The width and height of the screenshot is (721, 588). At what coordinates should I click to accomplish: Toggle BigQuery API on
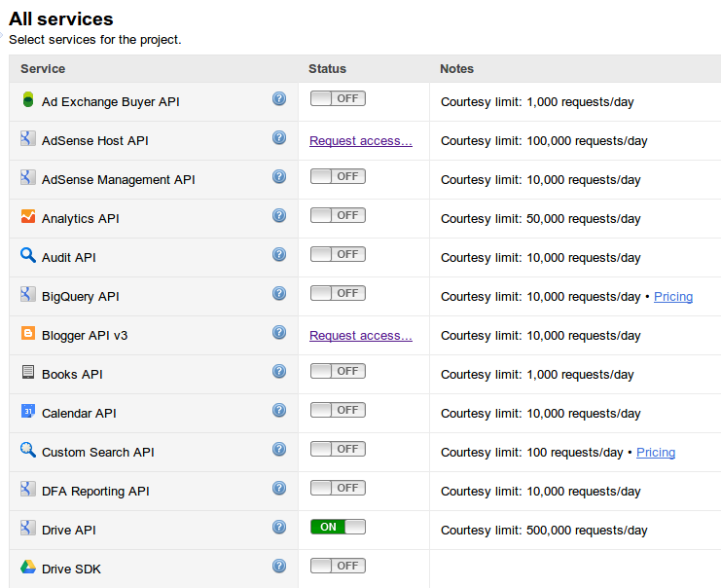tap(338, 293)
